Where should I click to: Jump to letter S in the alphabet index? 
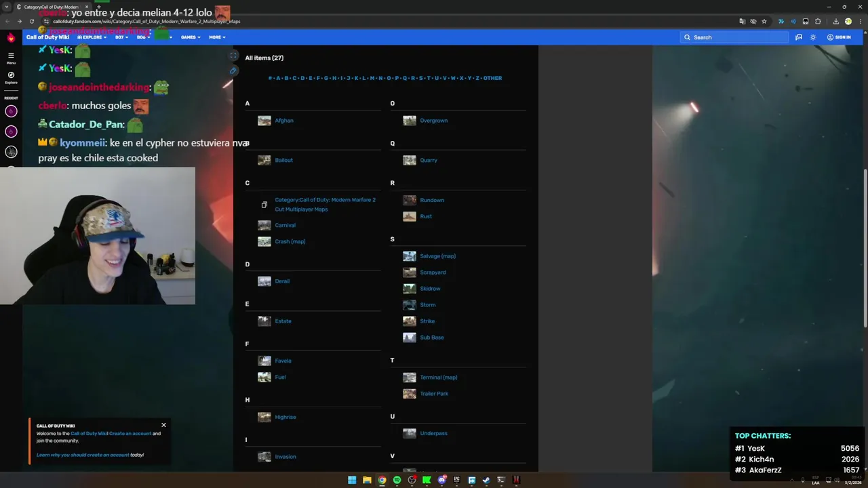[x=420, y=78]
